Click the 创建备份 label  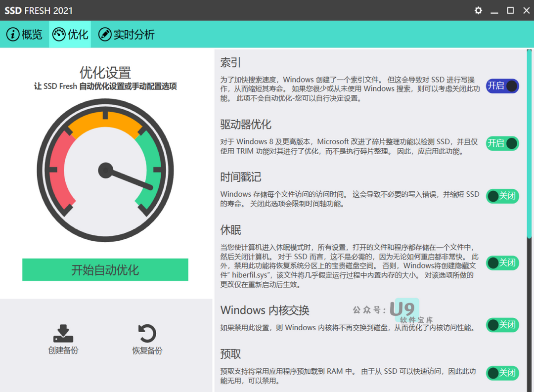(x=63, y=350)
